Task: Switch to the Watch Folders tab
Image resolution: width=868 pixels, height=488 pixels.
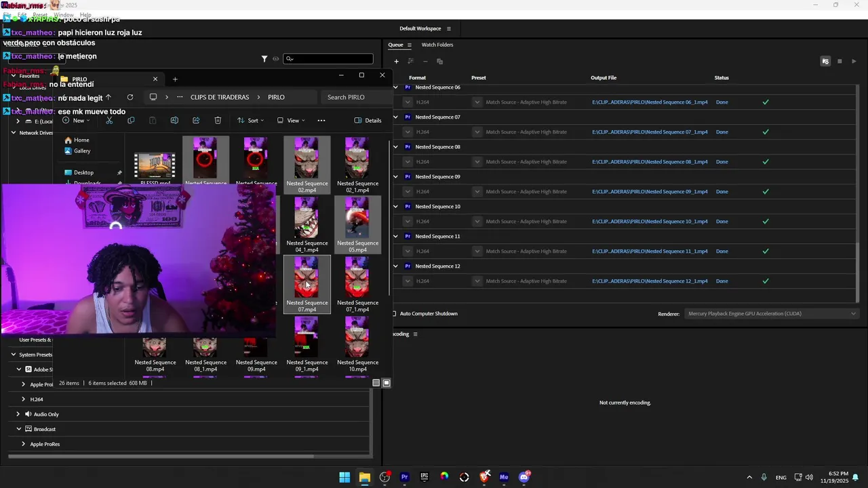Action: [x=437, y=45]
